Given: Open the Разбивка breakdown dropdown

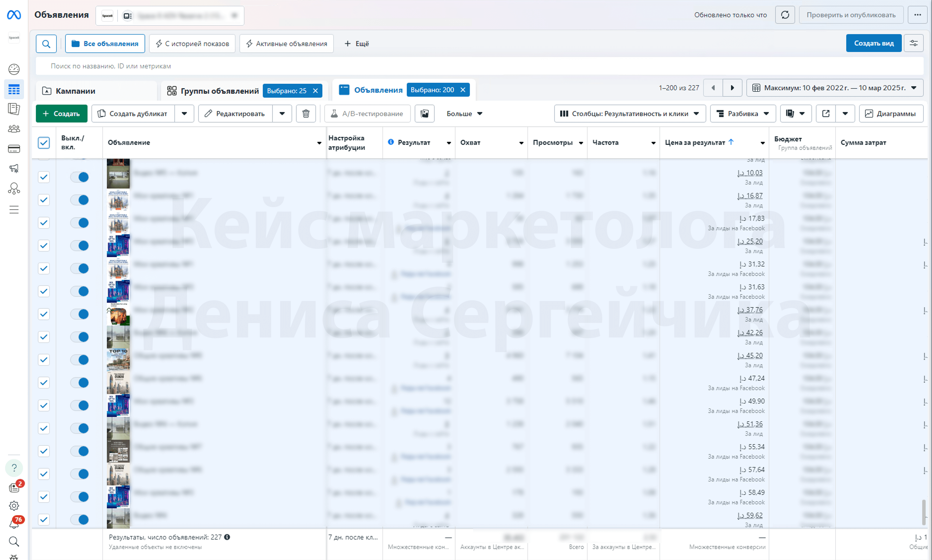Looking at the screenshot, I should pos(743,113).
